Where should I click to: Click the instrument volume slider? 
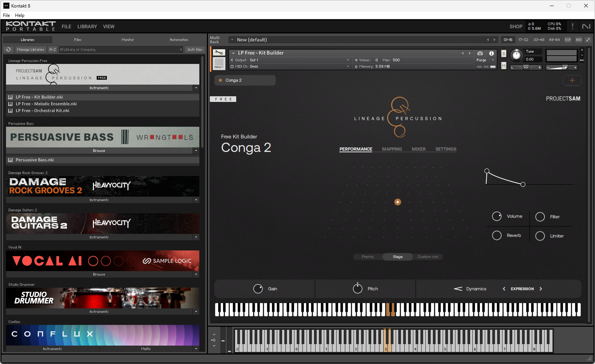point(562,67)
